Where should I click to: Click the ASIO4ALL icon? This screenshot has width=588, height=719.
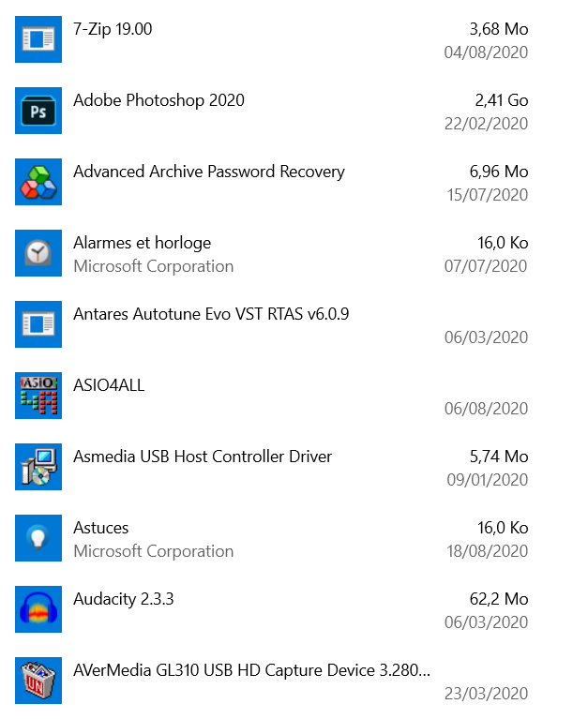38,396
